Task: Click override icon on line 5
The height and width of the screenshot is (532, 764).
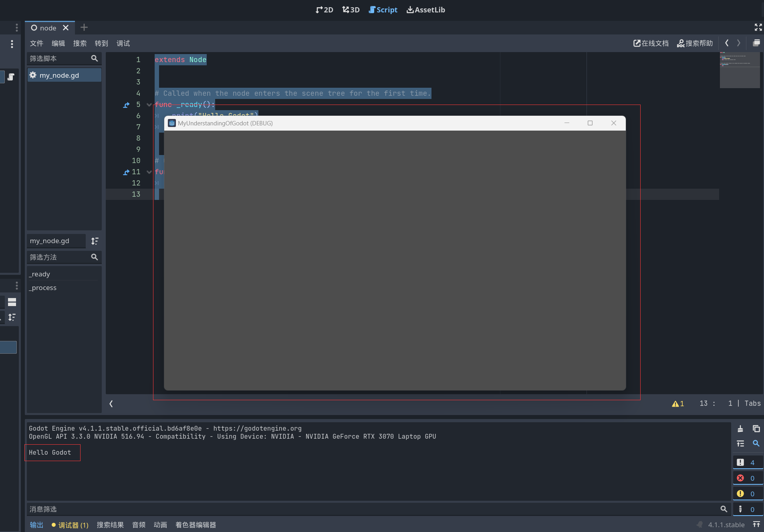Action: (126, 105)
